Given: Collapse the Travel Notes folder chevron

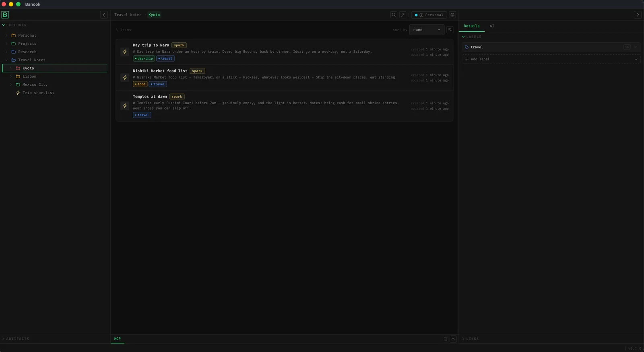Looking at the screenshot, I should click(x=6, y=60).
